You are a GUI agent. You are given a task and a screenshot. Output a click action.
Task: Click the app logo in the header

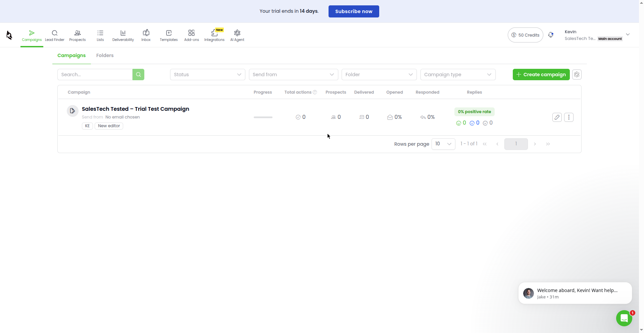(x=9, y=35)
